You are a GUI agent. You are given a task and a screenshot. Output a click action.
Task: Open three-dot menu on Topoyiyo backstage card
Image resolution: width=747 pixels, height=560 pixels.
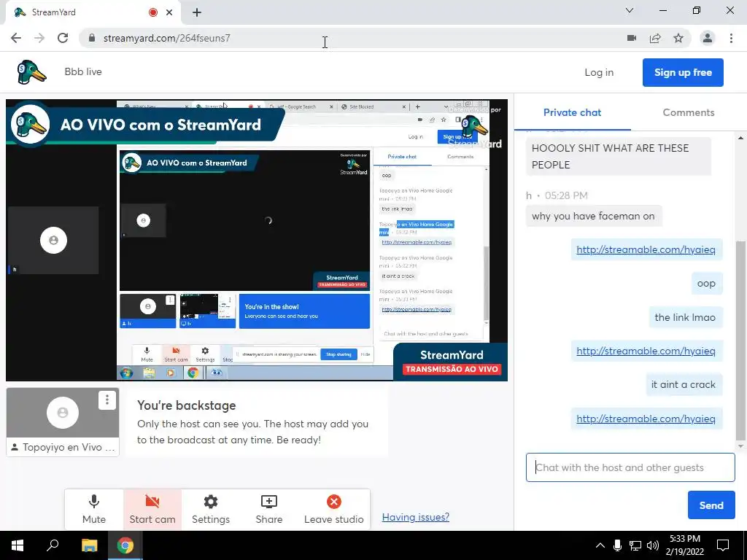point(107,400)
